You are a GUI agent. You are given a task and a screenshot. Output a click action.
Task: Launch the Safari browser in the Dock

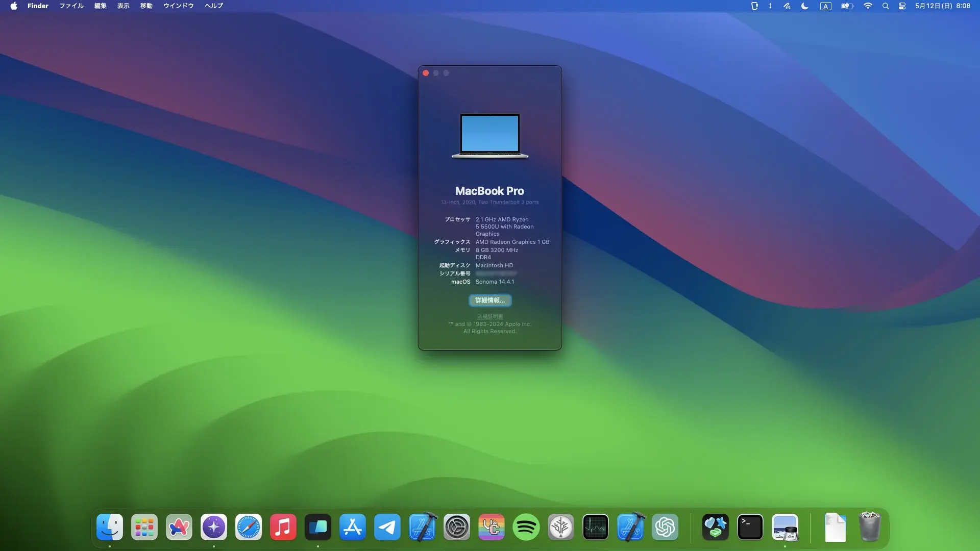point(249,527)
